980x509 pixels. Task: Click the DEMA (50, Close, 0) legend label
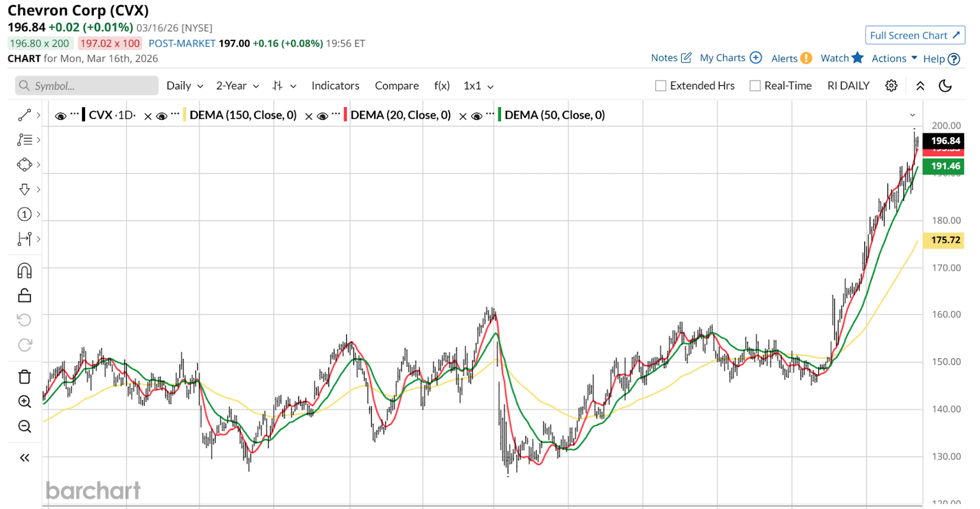click(555, 115)
